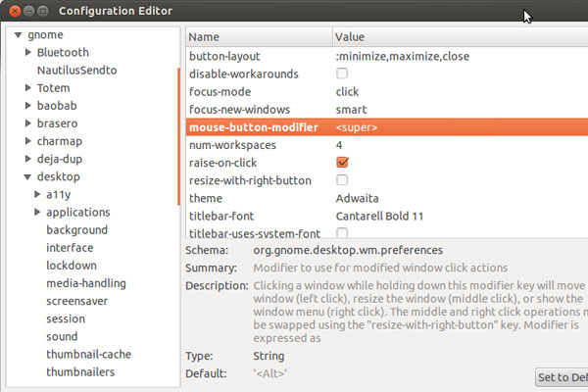Select the button-layout key row
Viewport: 588px width, 392px height.
point(387,56)
